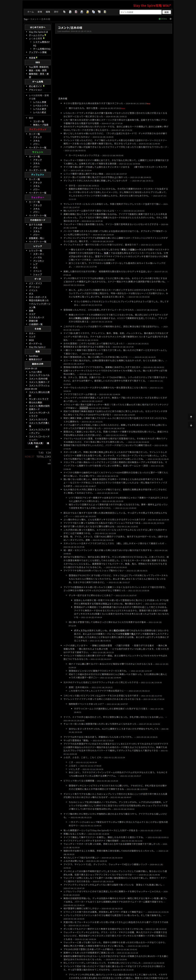
Task: Open レベル2-シティ in the sidebar
Action: tap(40, 105)
